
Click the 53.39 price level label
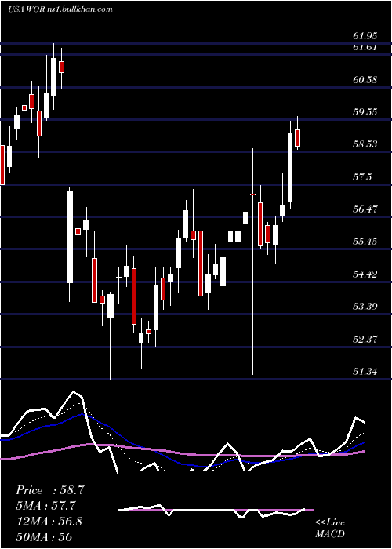pos(365,307)
